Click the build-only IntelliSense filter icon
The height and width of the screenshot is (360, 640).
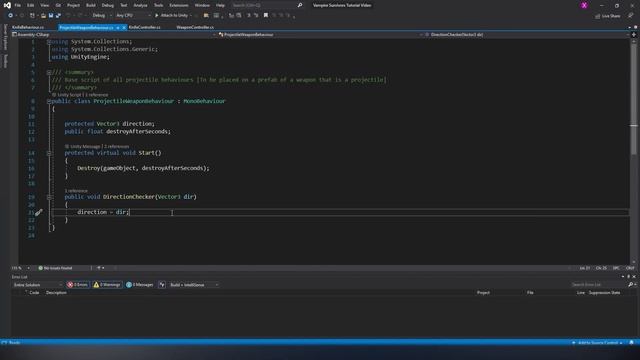coord(162,285)
